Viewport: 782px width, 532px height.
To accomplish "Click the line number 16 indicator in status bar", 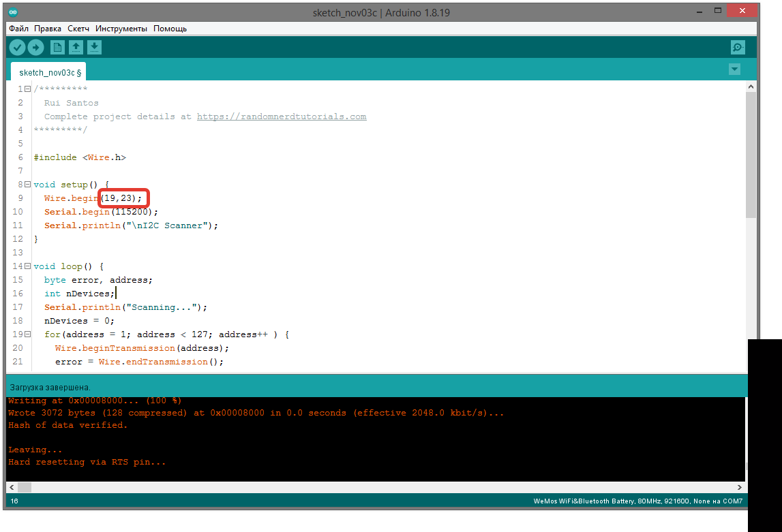I will 14,501.
